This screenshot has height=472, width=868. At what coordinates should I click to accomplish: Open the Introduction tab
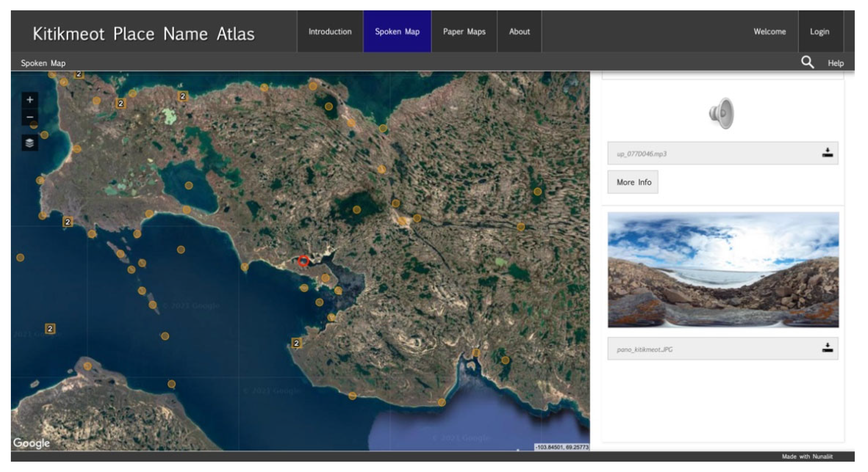(x=330, y=32)
